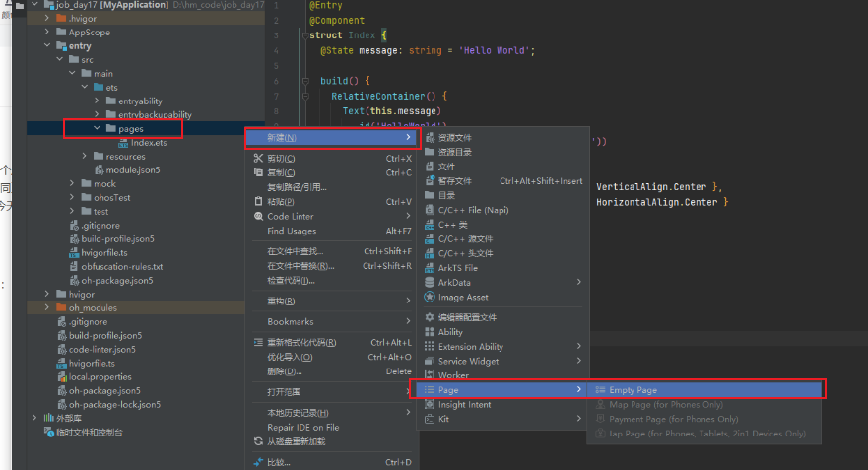The height and width of the screenshot is (470, 868).
Task: Click the local.properties file icon
Action: [x=62, y=377]
